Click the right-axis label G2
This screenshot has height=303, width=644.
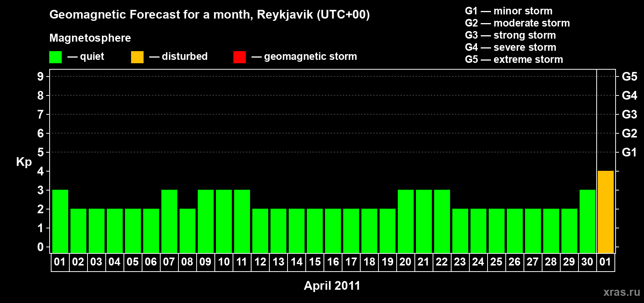pyautogui.click(x=630, y=133)
